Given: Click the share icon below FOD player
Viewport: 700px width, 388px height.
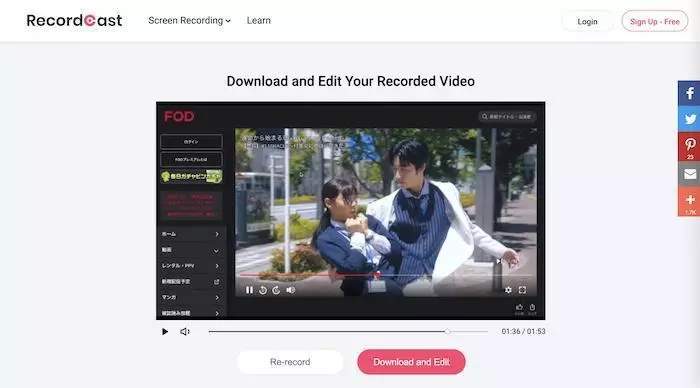Looking at the screenshot, I should click(532, 309).
